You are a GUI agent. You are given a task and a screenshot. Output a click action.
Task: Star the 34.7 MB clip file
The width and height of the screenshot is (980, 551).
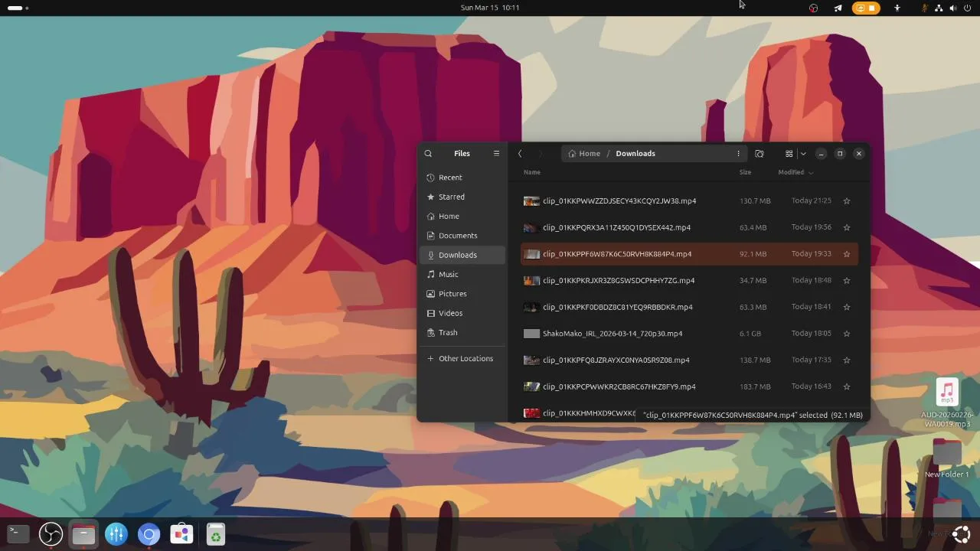(847, 281)
